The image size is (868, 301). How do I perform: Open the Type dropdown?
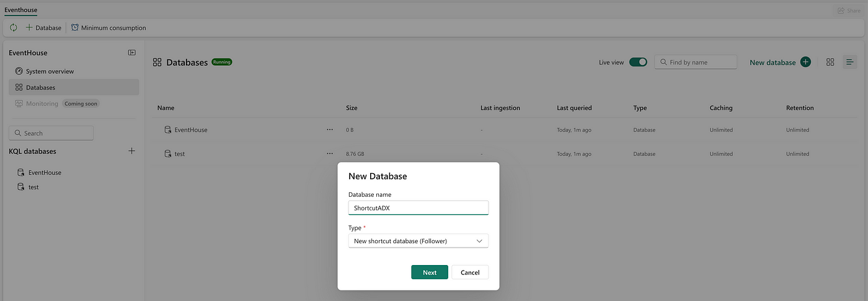(x=418, y=241)
